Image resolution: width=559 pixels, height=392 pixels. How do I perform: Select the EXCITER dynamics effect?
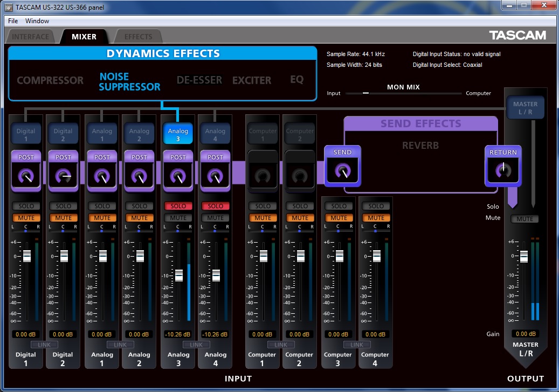pos(252,80)
